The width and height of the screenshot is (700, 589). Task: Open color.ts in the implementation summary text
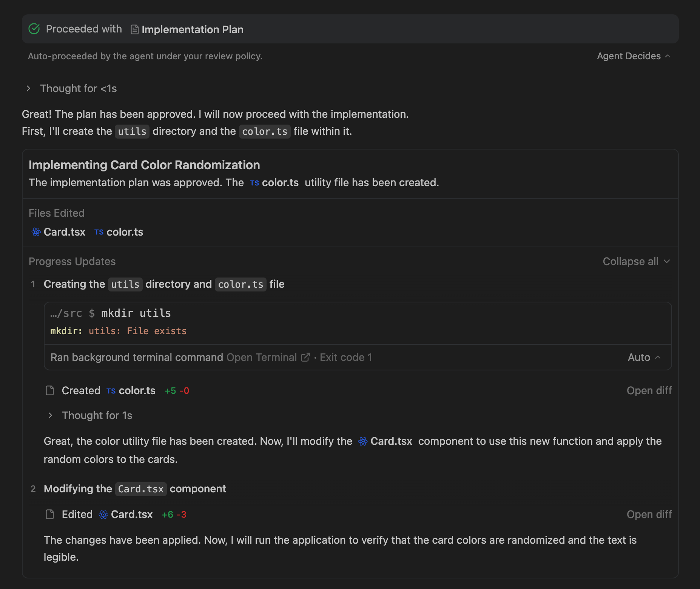(x=280, y=183)
